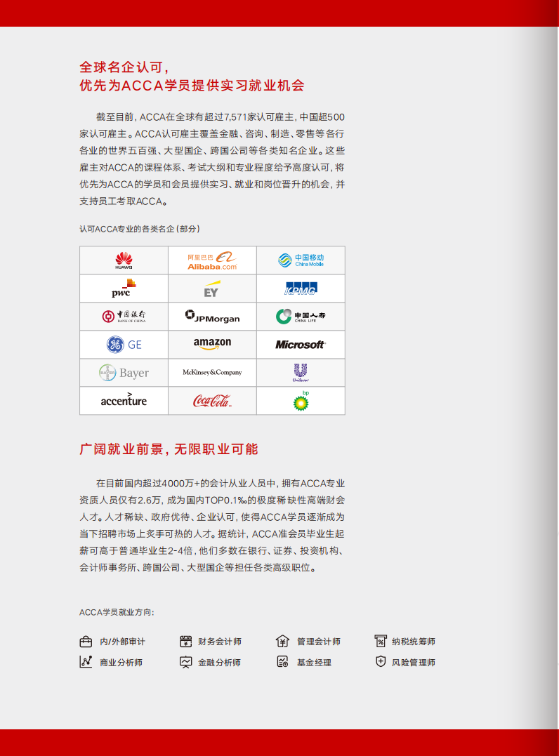This screenshot has height=756, width=559.
Task: Select the PwC logo cell
Action: pos(124,289)
